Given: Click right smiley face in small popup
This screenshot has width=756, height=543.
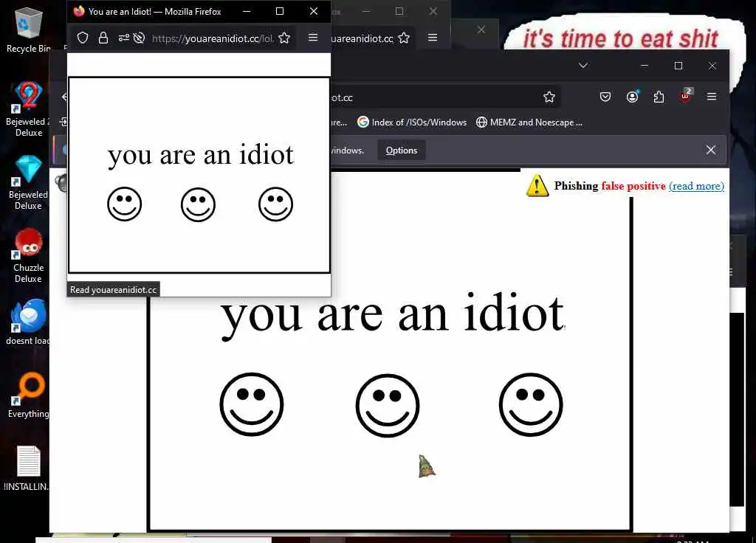Looking at the screenshot, I should pyautogui.click(x=276, y=204).
